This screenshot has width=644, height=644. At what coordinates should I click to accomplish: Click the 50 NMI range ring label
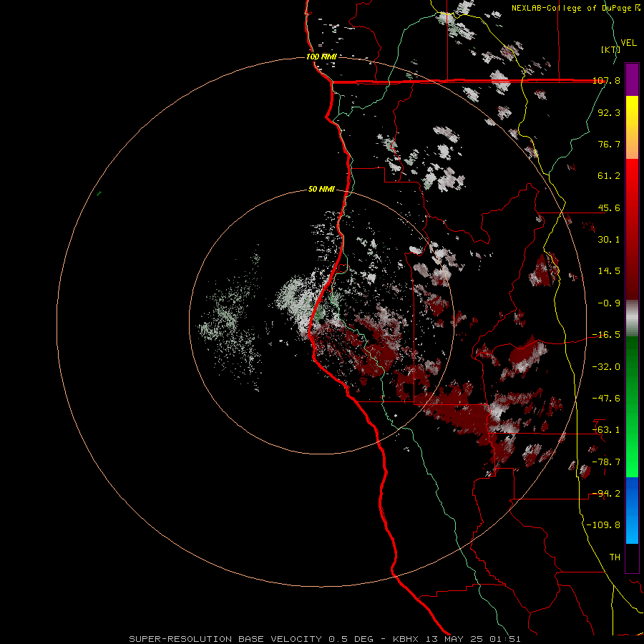coord(321,189)
